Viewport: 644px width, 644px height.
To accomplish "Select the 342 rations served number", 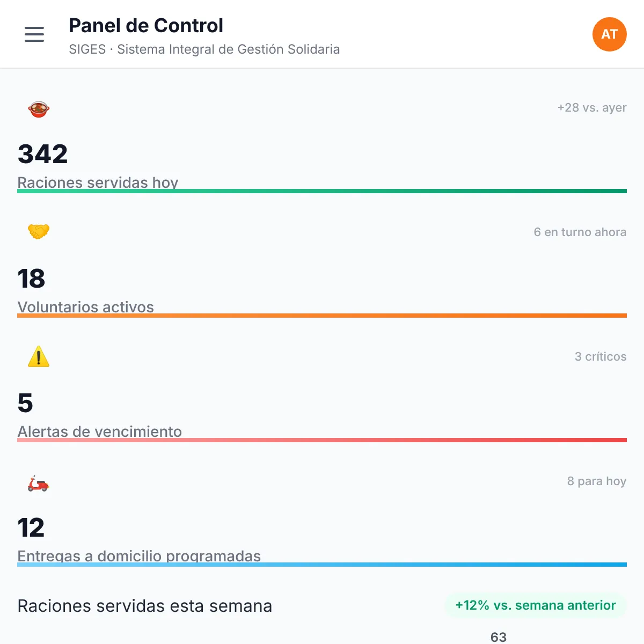I will click(x=43, y=154).
